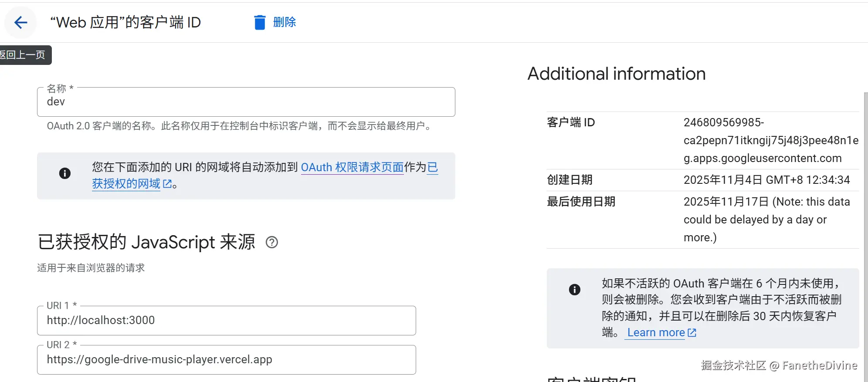Click the 删除 delete button text
Viewport: 868px width, 382px height.
tap(285, 22)
